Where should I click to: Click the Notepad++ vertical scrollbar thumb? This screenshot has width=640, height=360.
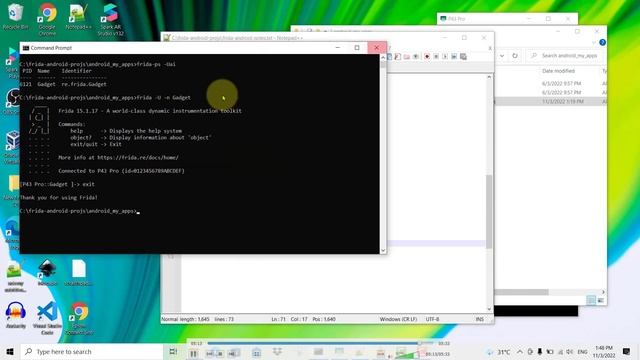[x=489, y=211]
